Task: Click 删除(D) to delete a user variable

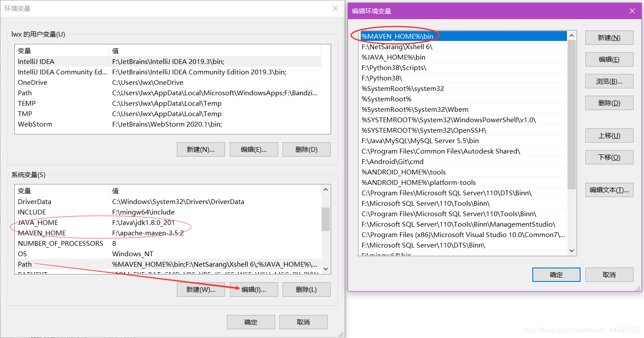Action: pos(306,149)
